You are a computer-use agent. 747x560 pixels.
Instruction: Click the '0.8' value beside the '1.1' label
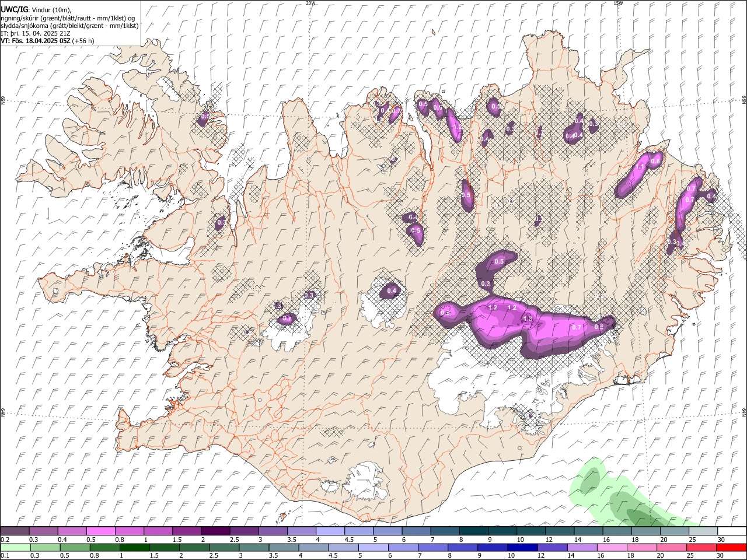click(655, 161)
